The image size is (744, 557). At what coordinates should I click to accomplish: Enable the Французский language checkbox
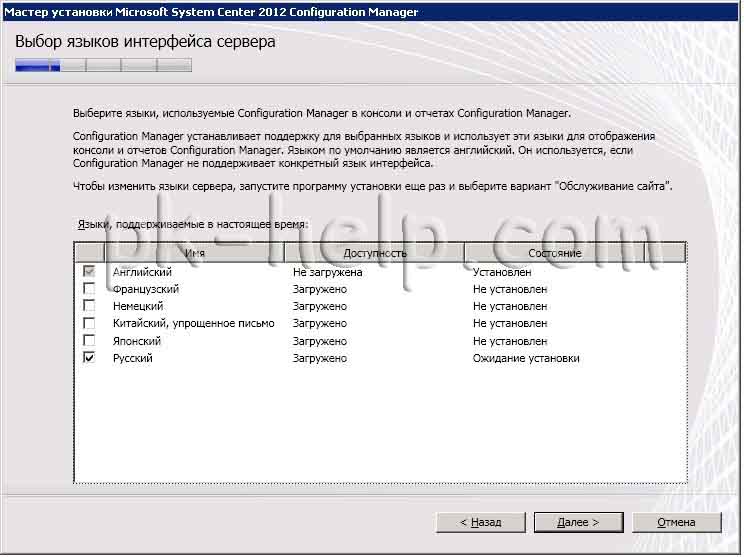(89, 288)
